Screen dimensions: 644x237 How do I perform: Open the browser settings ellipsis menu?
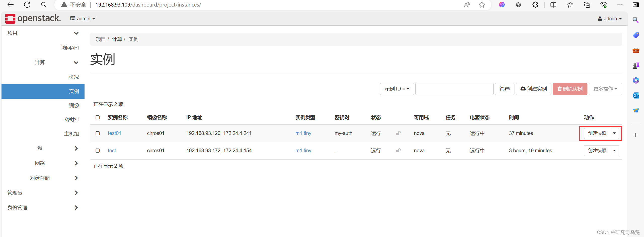coord(620,5)
